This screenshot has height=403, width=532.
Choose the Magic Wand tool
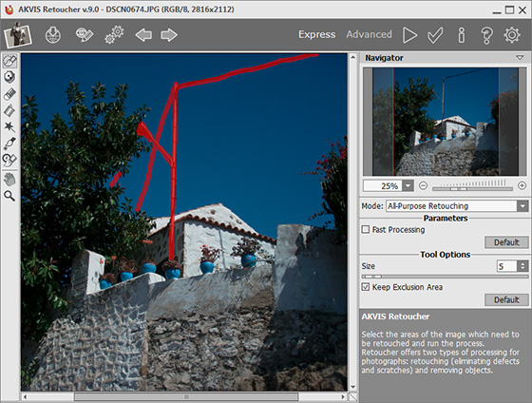coord(9,127)
